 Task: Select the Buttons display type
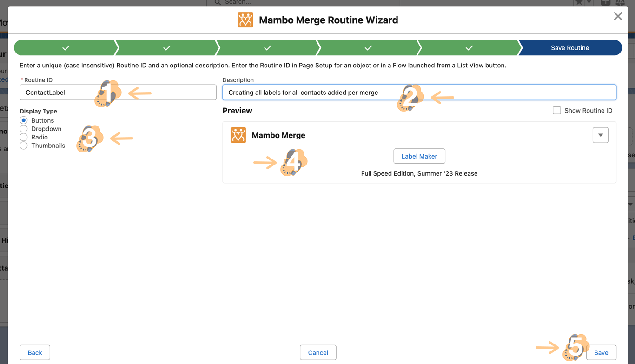tap(24, 120)
